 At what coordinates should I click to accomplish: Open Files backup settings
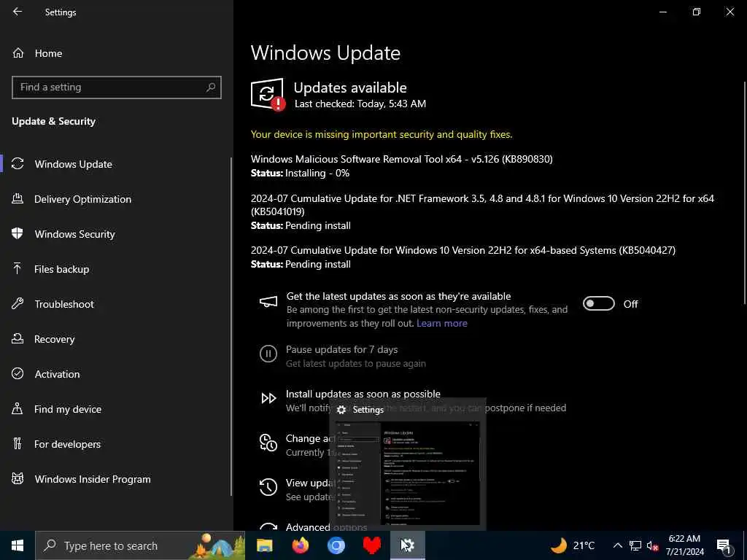(61, 269)
